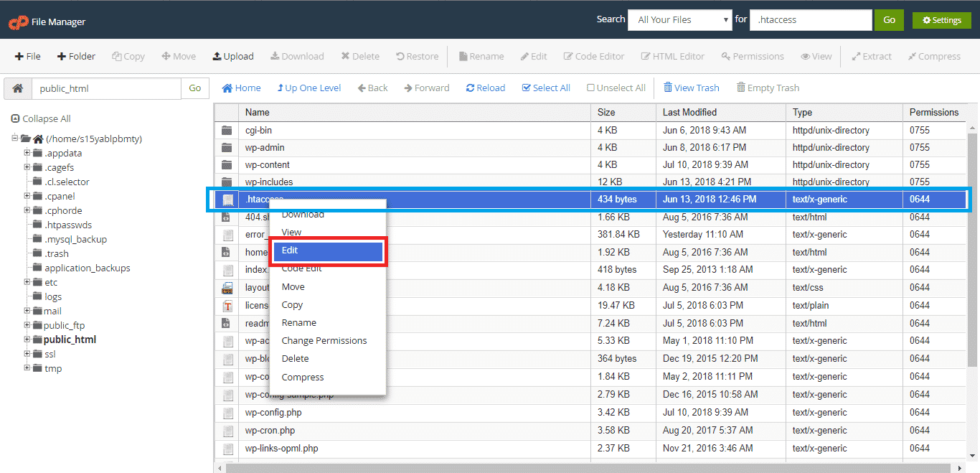Viewport: 980px width, 473px height.
Task: Click the search field containing .htaccess
Action: point(811,20)
